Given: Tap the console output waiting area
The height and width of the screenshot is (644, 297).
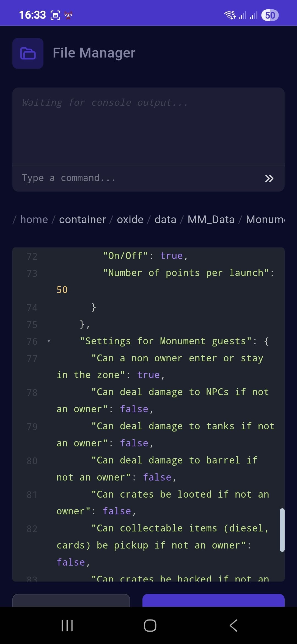Looking at the screenshot, I should coord(148,127).
